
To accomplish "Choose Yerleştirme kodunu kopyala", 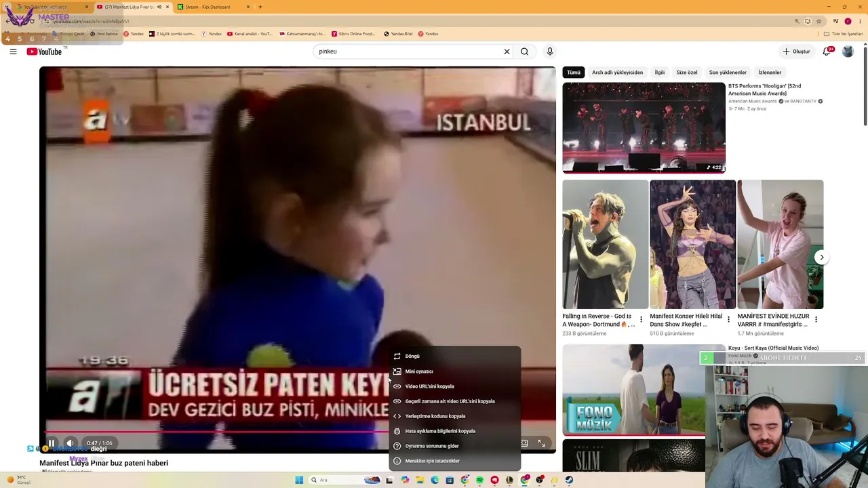I will (x=455, y=416).
